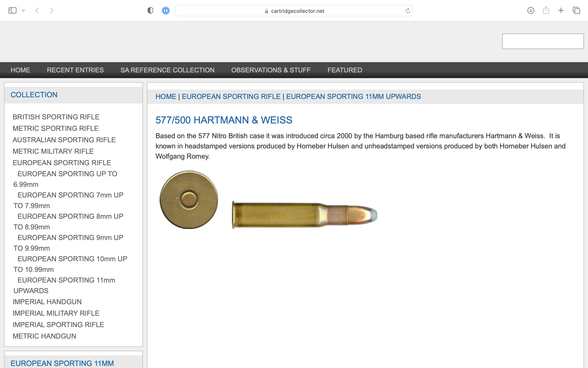This screenshot has height=368, width=588.
Task: Select EUROPEAN SPORTING RIFLE in sidebar
Action: 62,163
